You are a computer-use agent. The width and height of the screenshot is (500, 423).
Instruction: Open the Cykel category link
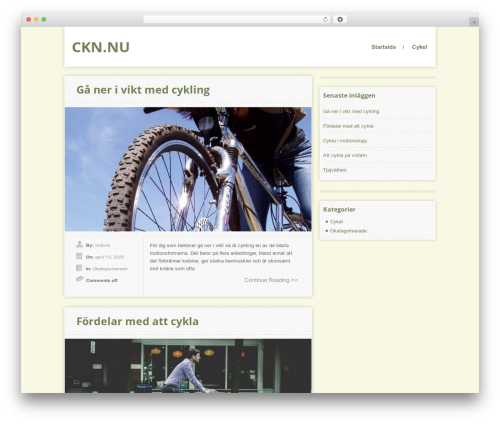click(x=336, y=222)
